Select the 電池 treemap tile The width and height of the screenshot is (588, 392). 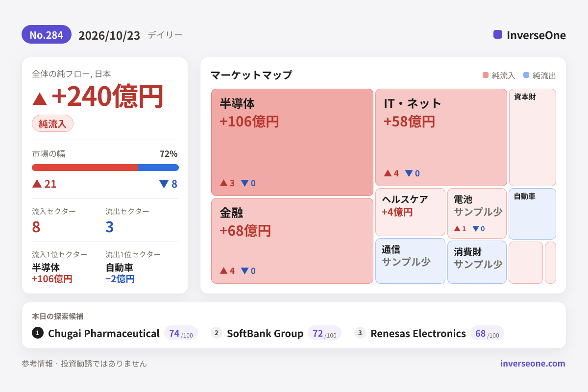(x=477, y=213)
